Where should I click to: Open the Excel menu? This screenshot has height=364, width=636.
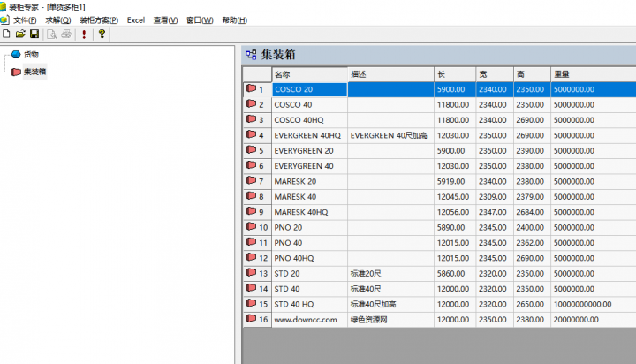tap(135, 19)
